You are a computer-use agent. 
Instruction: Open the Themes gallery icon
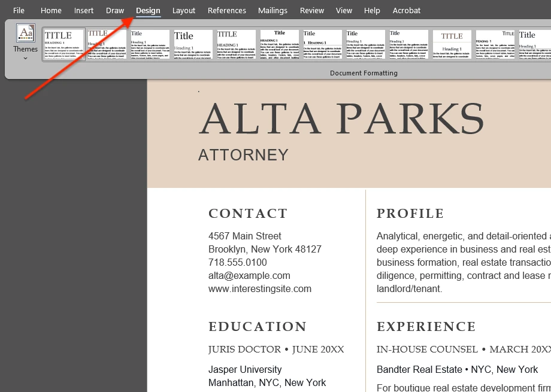point(25,34)
